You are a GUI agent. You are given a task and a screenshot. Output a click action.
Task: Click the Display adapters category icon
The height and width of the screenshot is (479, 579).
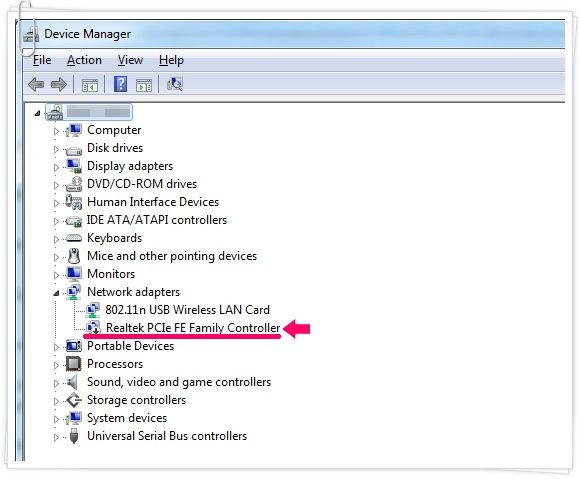pos(74,166)
